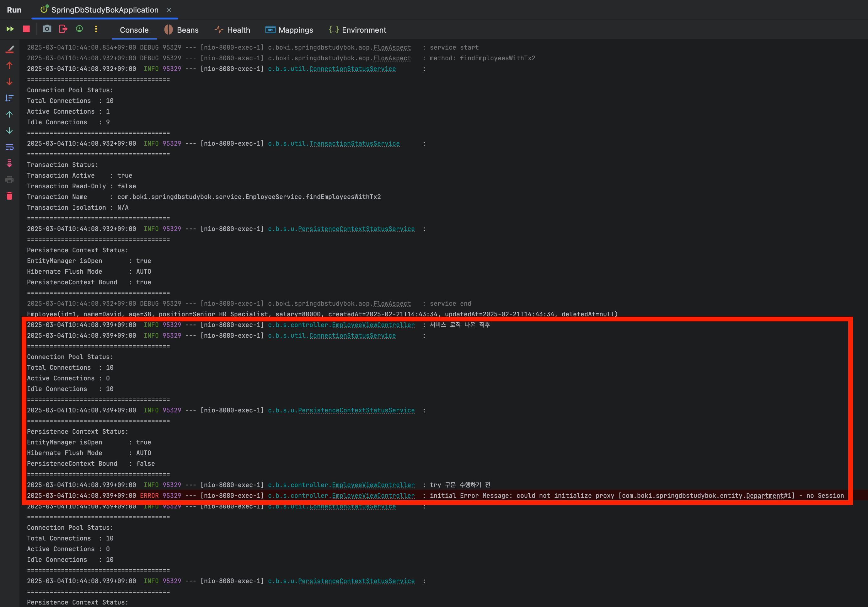The height and width of the screenshot is (607, 868).
Task: Click the red eraser highlight icon
Action: [x=10, y=49]
